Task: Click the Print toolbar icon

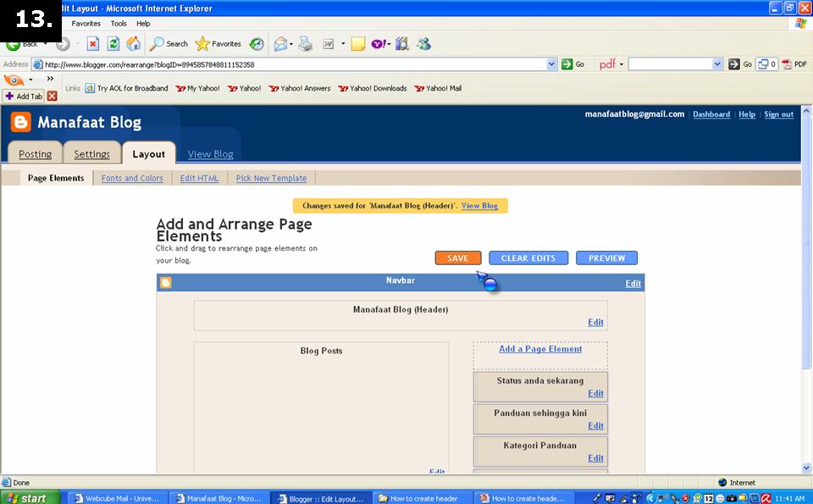Action: (x=306, y=44)
